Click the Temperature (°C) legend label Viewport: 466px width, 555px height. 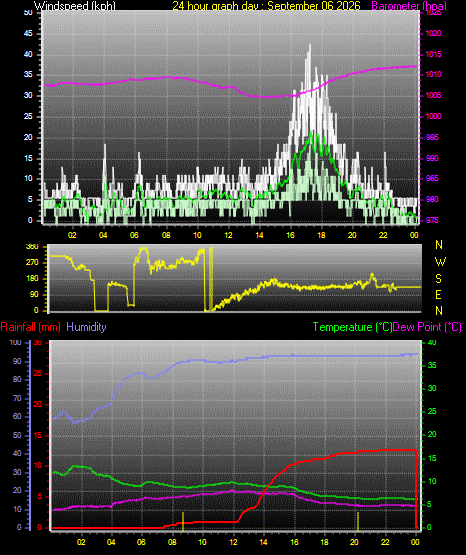pyautogui.click(x=352, y=327)
